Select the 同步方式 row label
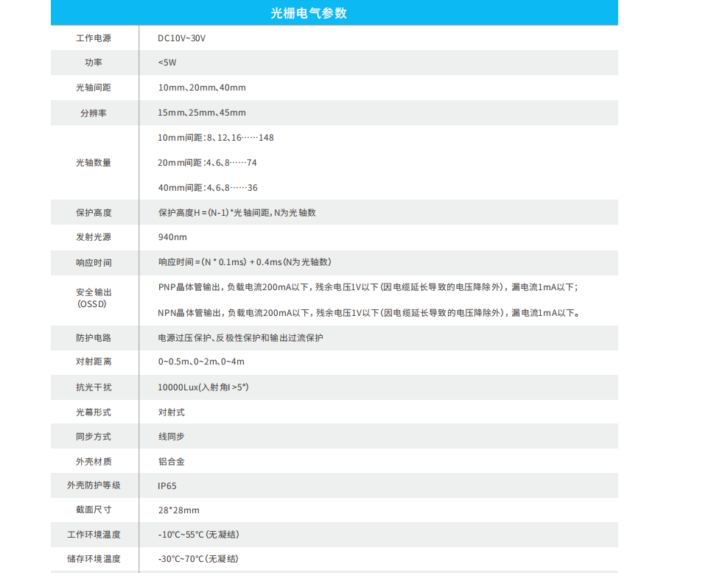The width and height of the screenshot is (728, 573). pyautogui.click(x=94, y=437)
